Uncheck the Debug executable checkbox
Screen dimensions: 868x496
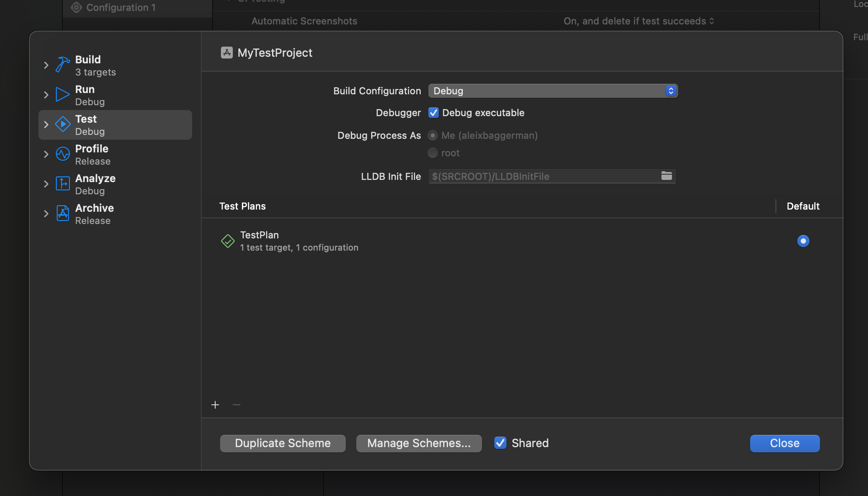point(433,113)
